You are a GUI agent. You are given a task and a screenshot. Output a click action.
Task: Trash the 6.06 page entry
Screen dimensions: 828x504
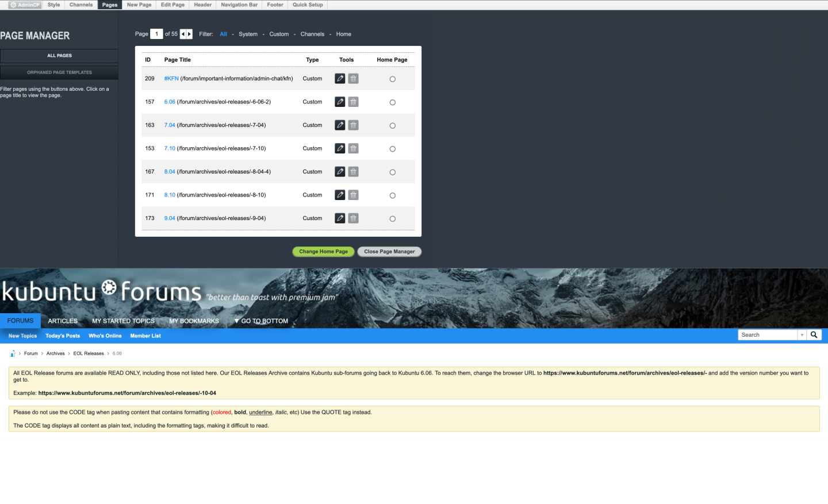tap(353, 102)
